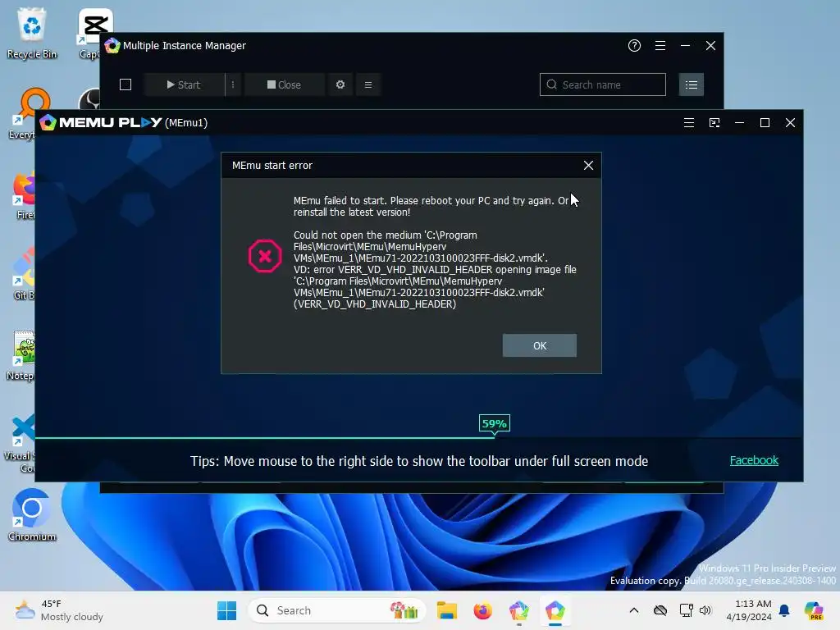Open the clock showing 1:13 AM

[x=749, y=610]
